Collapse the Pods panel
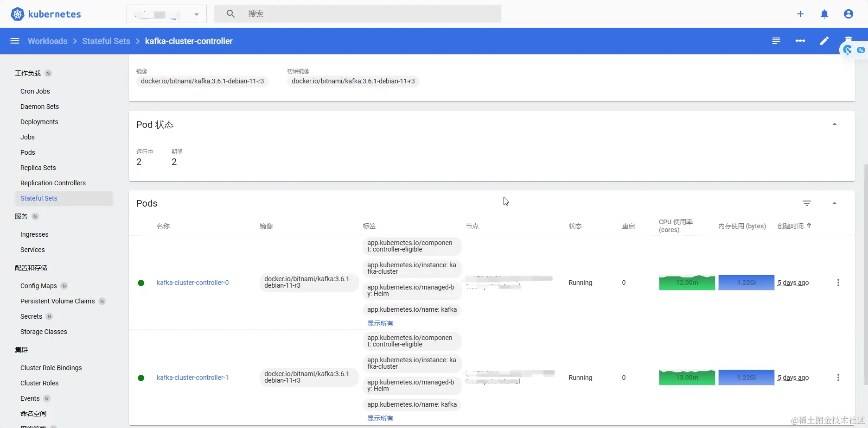 pyautogui.click(x=834, y=203)
